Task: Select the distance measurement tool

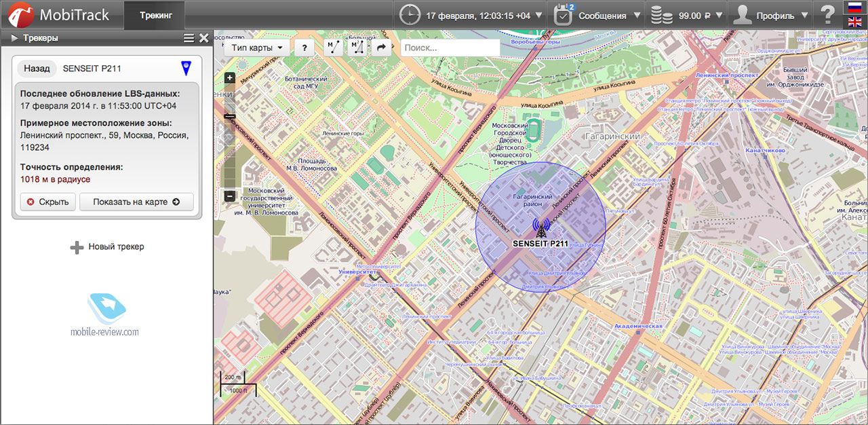Action: pos(333,48)
